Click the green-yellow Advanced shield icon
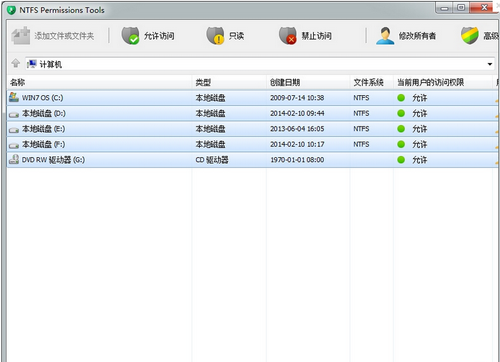500x362 pixels. coord(470,36)
